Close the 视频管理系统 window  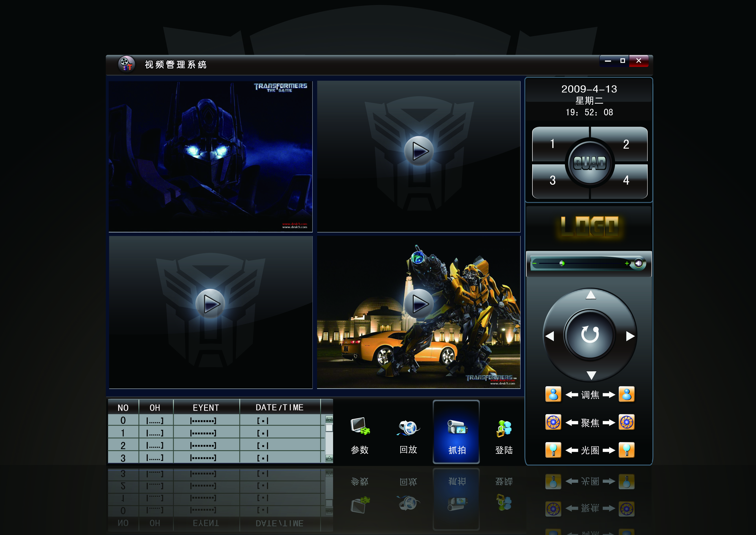click(x=639, y=61)
